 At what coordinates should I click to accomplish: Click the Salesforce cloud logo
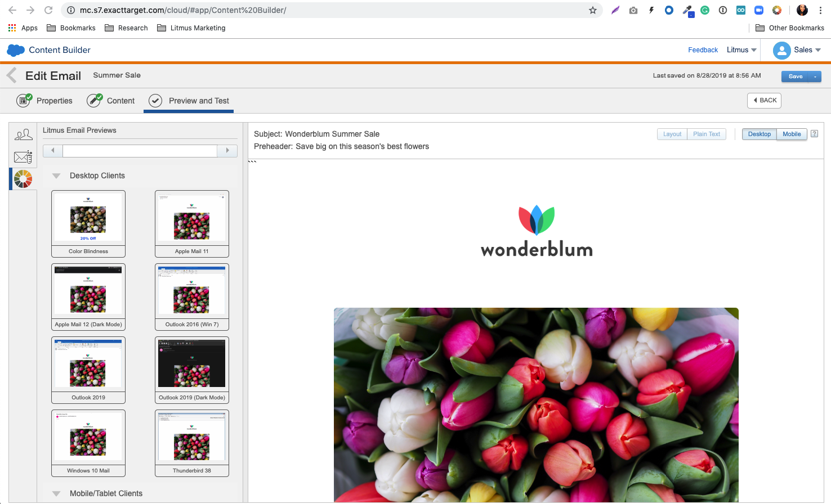pyautogui.click(x=16, y=50)
